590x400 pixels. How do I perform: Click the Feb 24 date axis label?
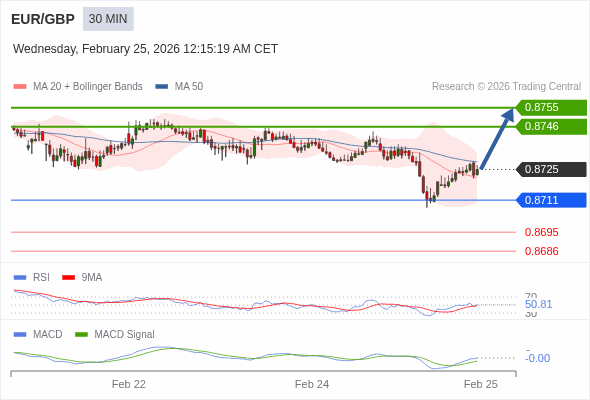[312, 385]
